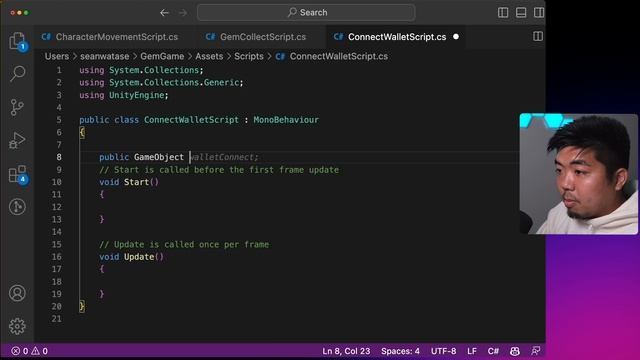Screen dimensions: 640x360
Task: Click 'GameObject' on line 8
Action: [159, 157]
